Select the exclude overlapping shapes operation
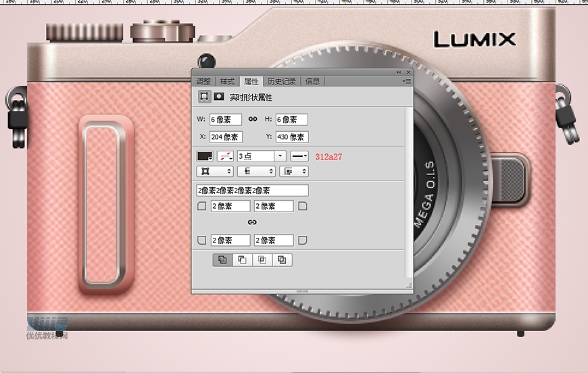 (x=282, y=259)
